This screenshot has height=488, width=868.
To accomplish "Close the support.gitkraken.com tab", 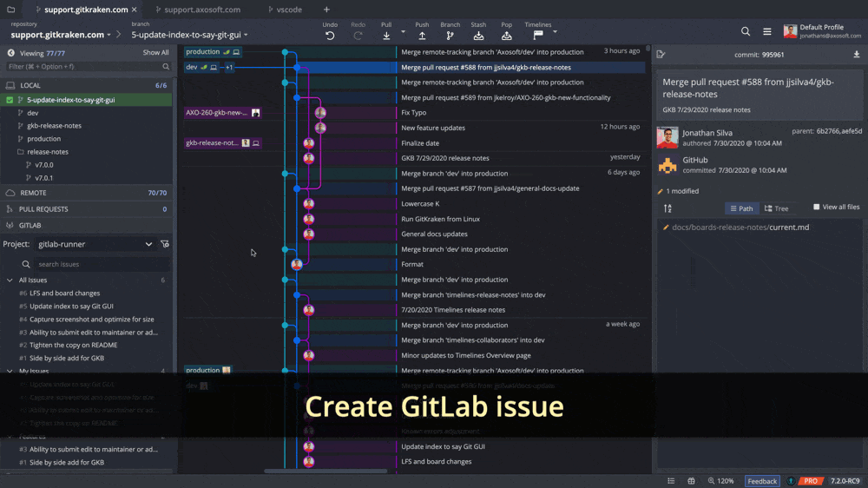I will point(134,10).
